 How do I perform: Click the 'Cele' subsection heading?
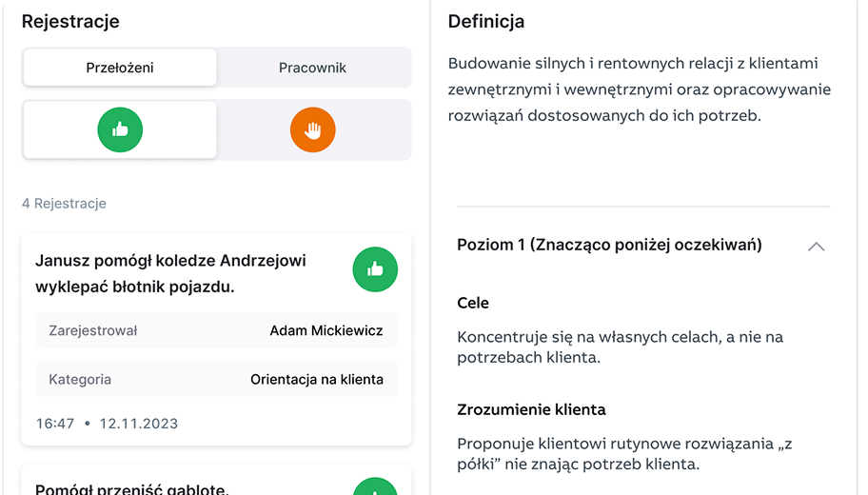pyautogui.click(x=473, y=303)
